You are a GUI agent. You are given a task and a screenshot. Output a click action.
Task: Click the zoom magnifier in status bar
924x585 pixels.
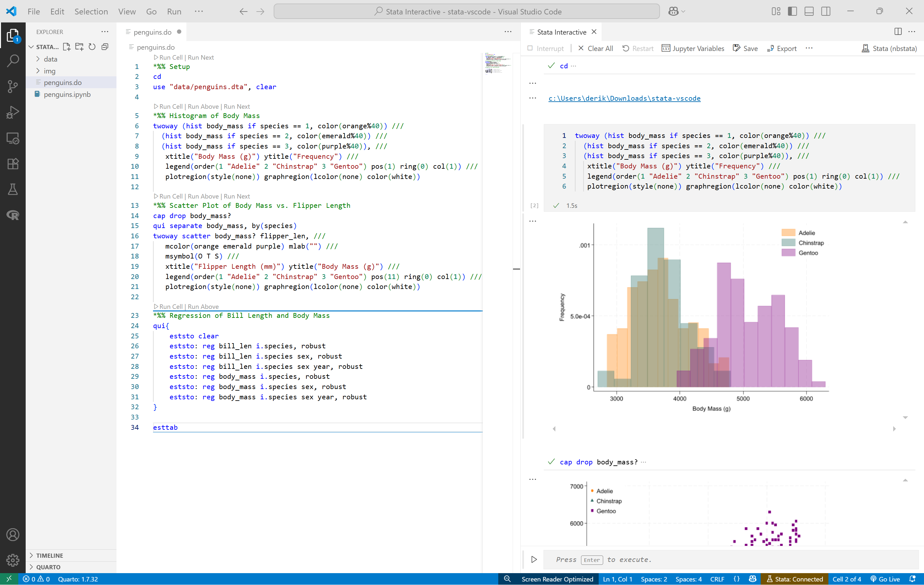[x=507, y=579]
